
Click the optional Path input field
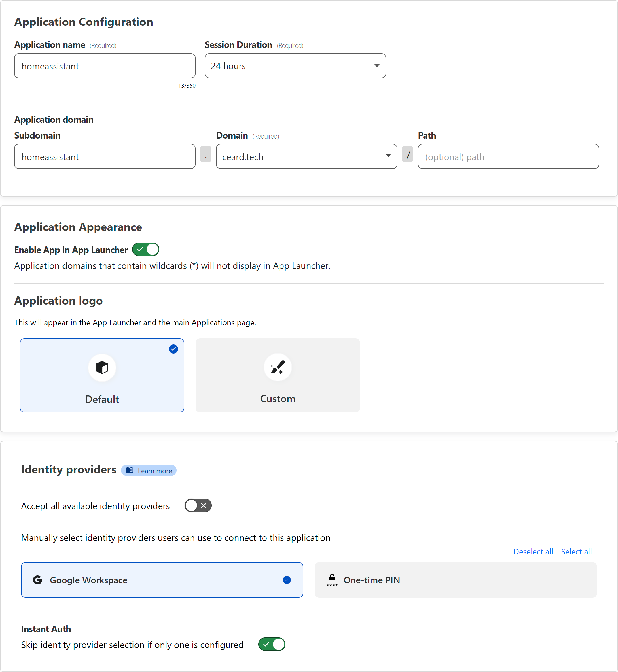coord(508,156)
